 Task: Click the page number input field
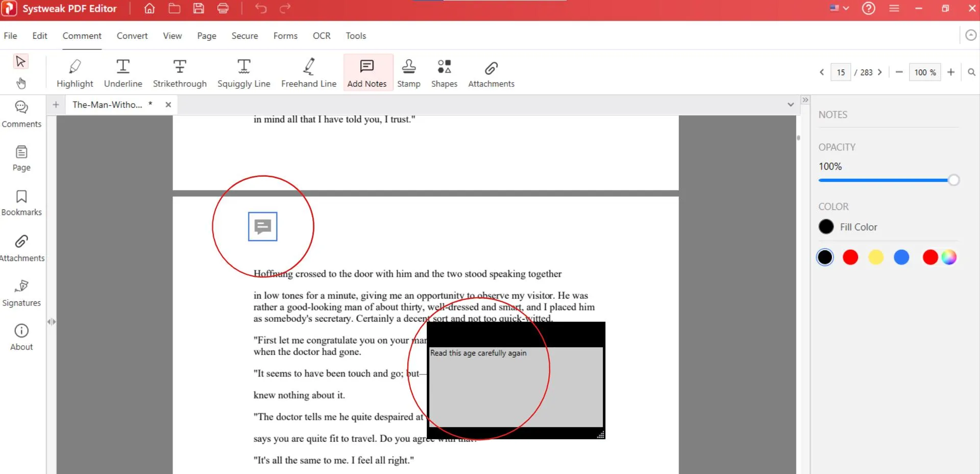(841, 72)
